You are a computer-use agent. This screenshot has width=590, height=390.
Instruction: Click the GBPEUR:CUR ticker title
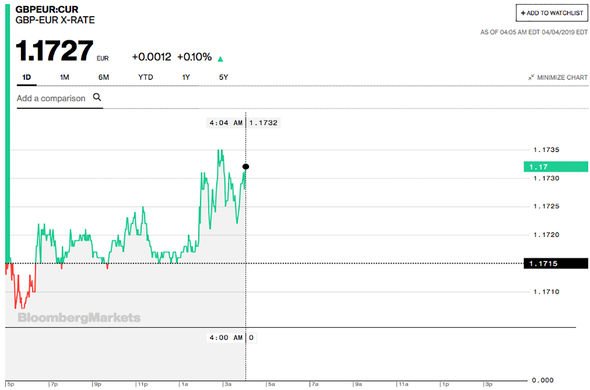[x=47, y=9]
